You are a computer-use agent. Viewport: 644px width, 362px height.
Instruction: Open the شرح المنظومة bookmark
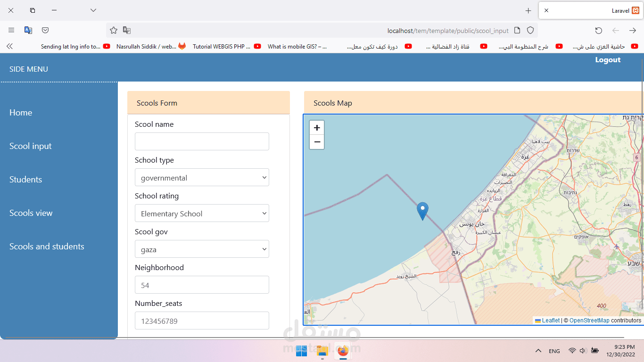click(x=531, y=46)
